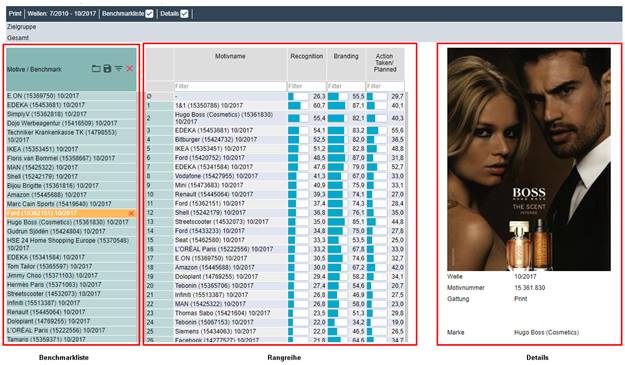Screen dimensions: 625x365
Task: Sort by Action Taken/Planned column header
Action: coord(385,63)
